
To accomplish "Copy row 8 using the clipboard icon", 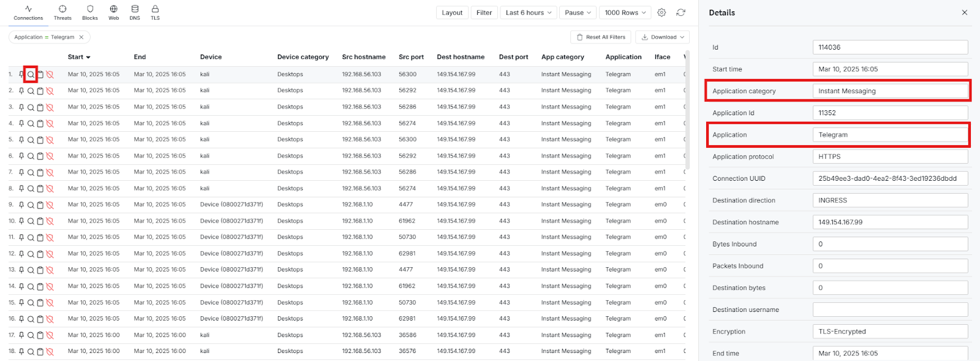I will click(x=40, y=189).
